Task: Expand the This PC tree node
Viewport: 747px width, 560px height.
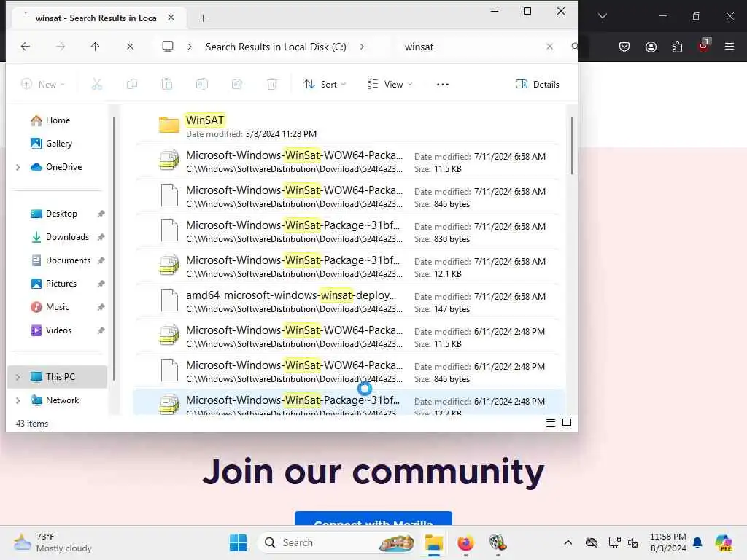Action: (x=18, y=377)
